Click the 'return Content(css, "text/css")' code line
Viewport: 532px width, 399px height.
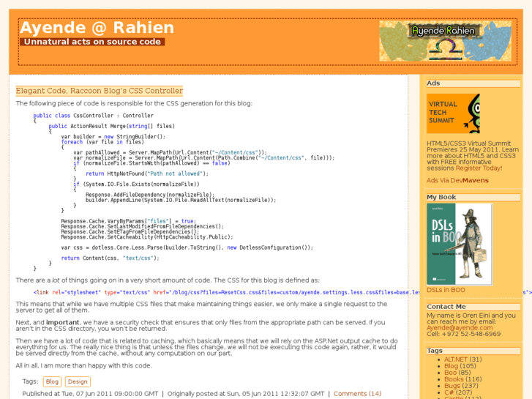click(110, 258)
